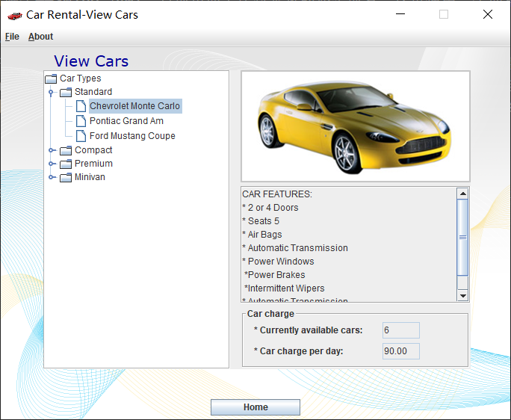Click the 'CAR FEATURES:' heading text

[x=277, y=194]
